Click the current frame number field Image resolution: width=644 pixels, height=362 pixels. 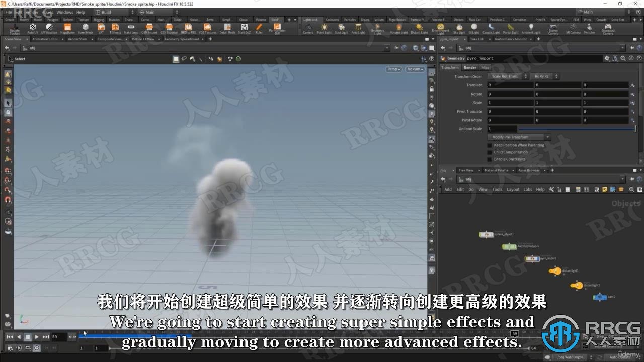pos(58,337)
